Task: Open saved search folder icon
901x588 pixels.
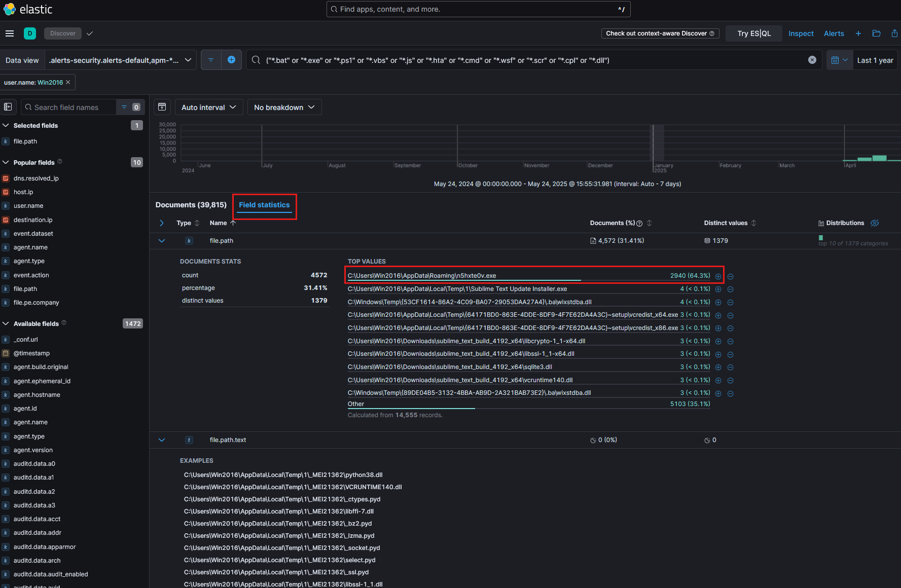Action: click(876, 33)
